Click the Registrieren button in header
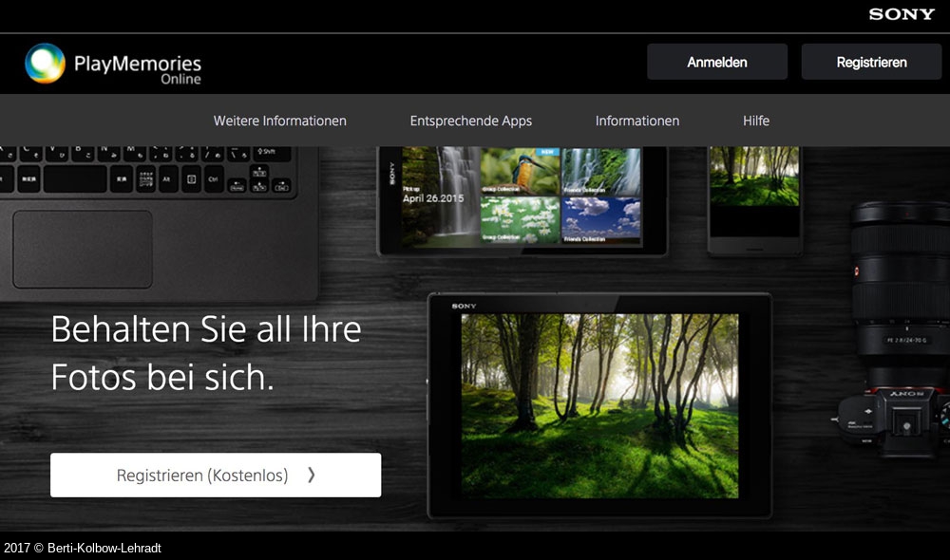The image size is (950, 560). 871,62
